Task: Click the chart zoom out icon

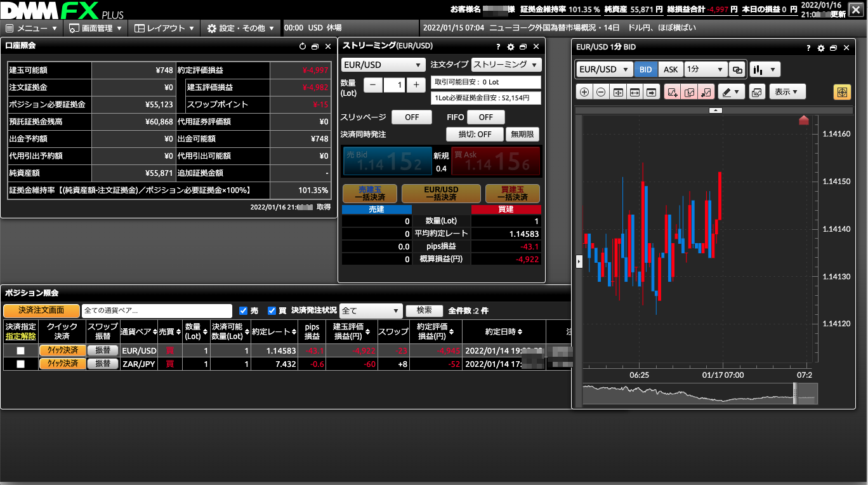Action: pos(601,92)
